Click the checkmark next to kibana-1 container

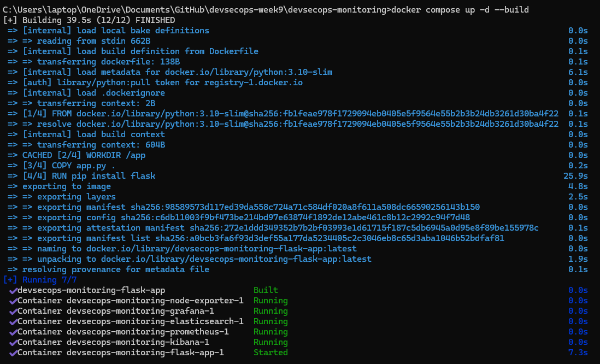click(x=13, y=342)
